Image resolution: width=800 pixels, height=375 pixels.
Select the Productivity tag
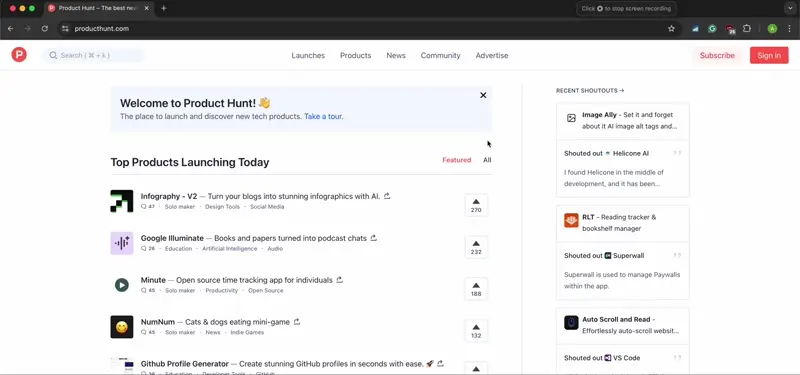221,290
